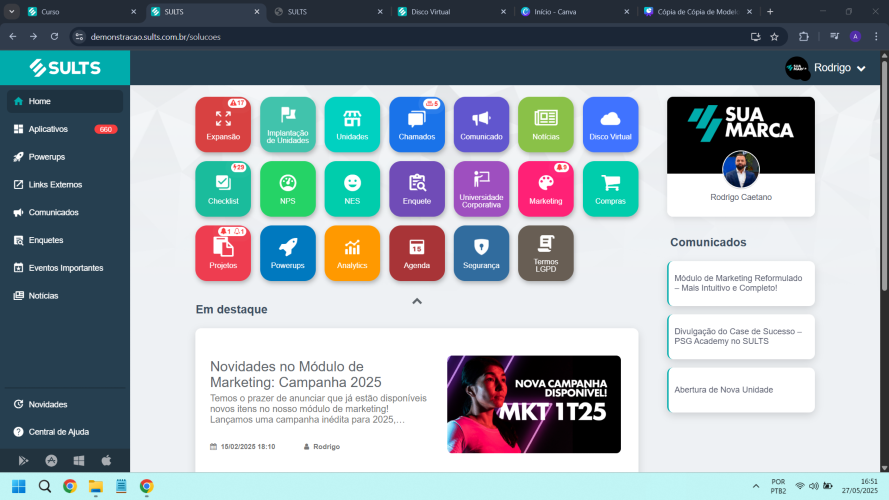The image size is (889, 500).
Task: Click the MKT 1T25 campaign banner image
Action: coord(534,404)
